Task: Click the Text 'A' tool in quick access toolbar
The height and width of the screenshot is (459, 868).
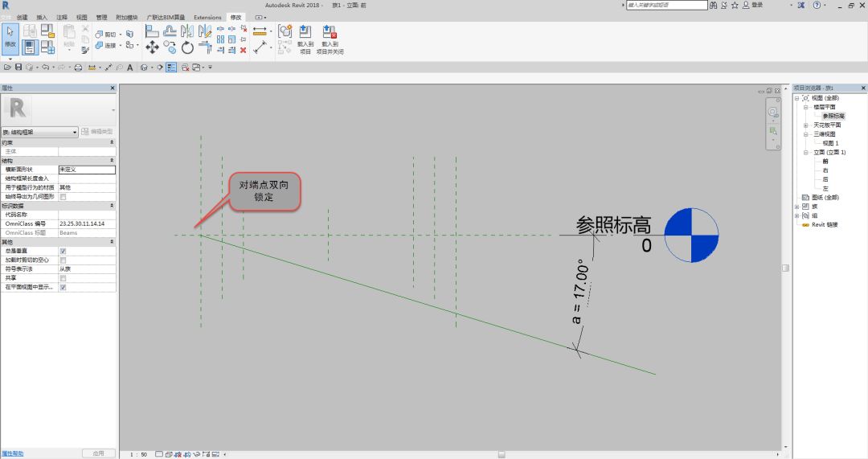Action: click(130, 68)
